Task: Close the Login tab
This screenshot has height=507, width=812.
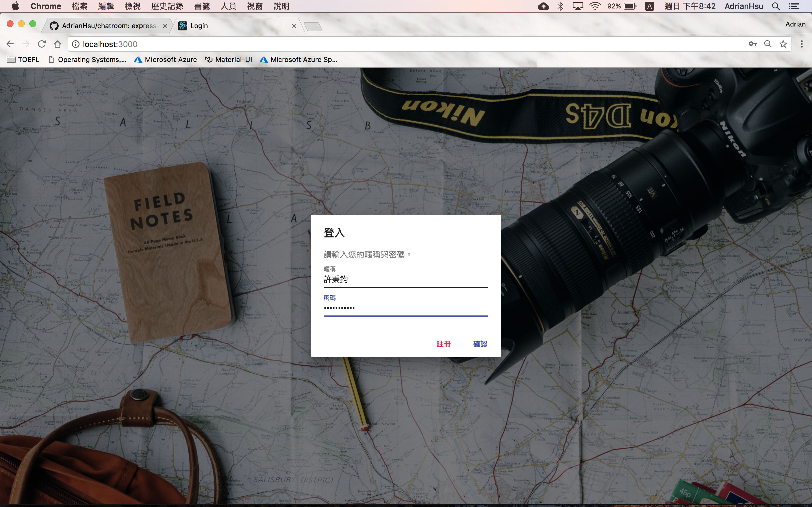Action: click(x=294, y=26)
